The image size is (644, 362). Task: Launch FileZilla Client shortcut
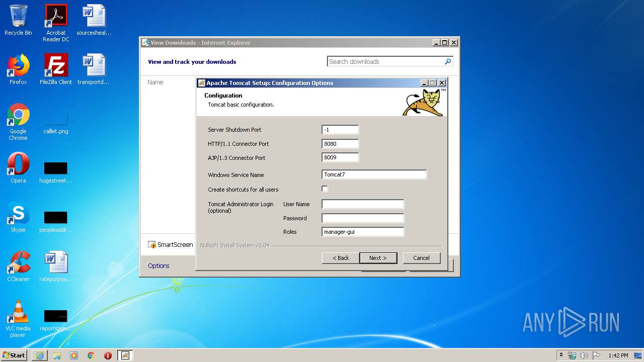(56, 69)
